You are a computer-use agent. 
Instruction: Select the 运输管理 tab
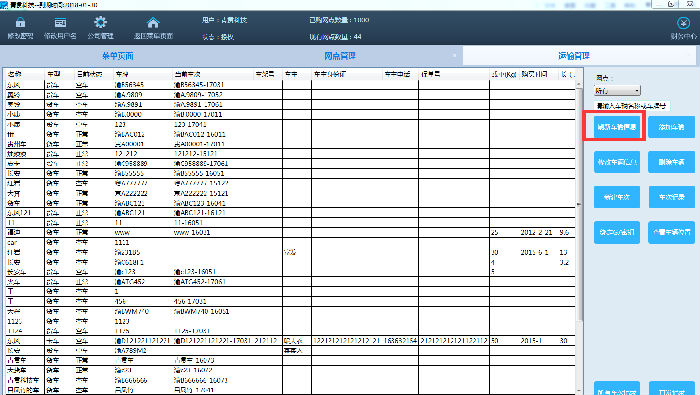pos(574,56)
